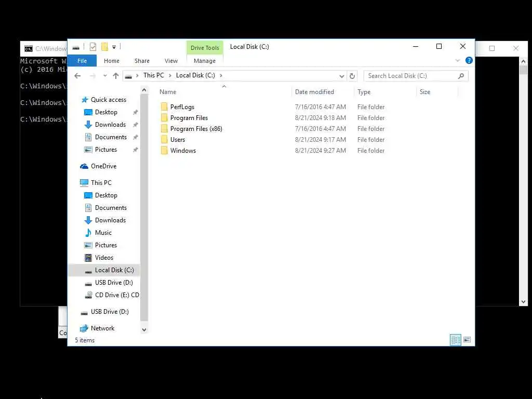Image resolution: width=532 pixels, height=399 pixels.
Task: Open Pictures under This PC
Action: click(106, 245)
